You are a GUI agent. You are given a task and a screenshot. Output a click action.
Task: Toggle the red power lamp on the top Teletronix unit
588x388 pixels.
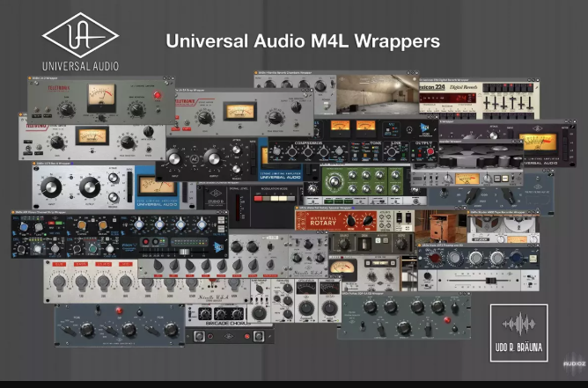pos(157,94)
